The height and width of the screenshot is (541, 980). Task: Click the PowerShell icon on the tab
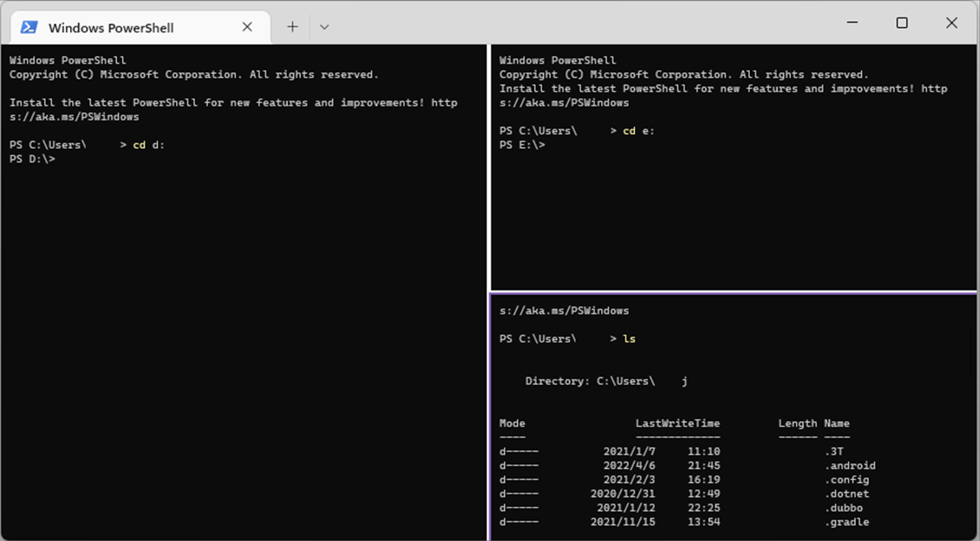pos(29,28)
